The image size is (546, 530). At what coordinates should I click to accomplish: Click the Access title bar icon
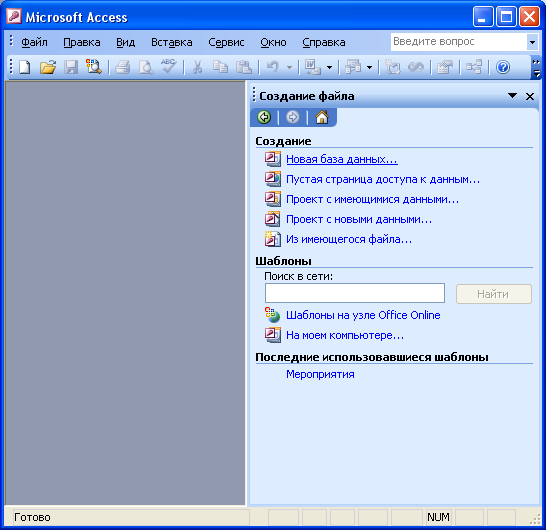(x=14, y=16)
